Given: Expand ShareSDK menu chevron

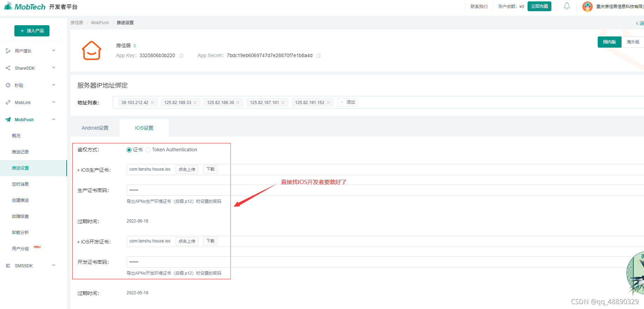Looking at the screenshot, I should pyautogui.click(x=54, y=68).
